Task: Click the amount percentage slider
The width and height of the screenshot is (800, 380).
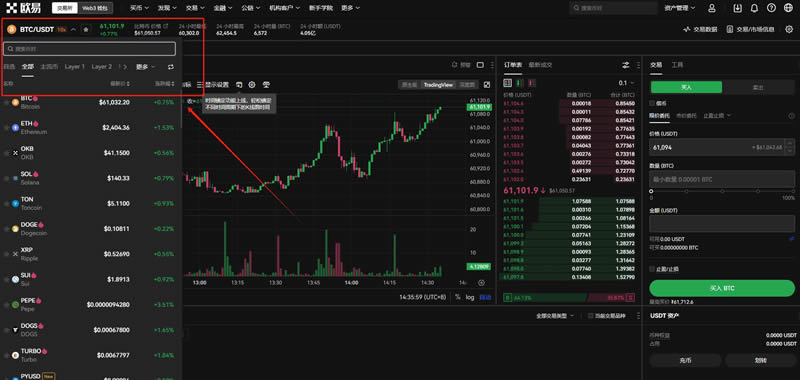Action: [x=722, y=191]
